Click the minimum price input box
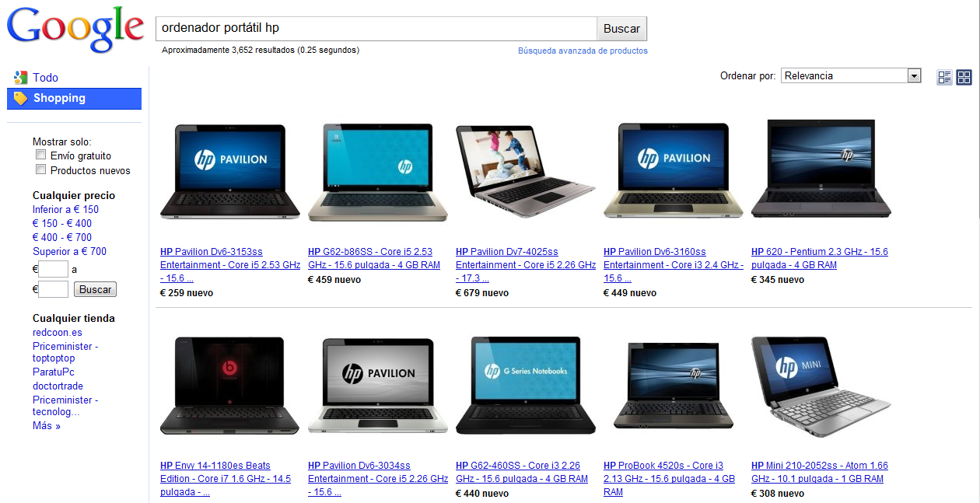Viewport: 980px width, 503px height. 54,269
